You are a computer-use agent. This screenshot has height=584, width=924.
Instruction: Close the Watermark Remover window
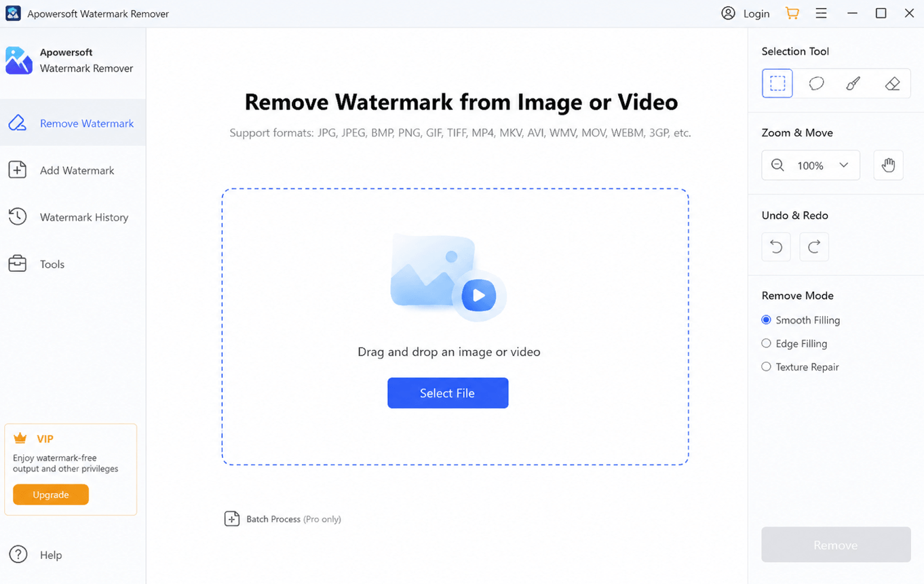[910, 13]
